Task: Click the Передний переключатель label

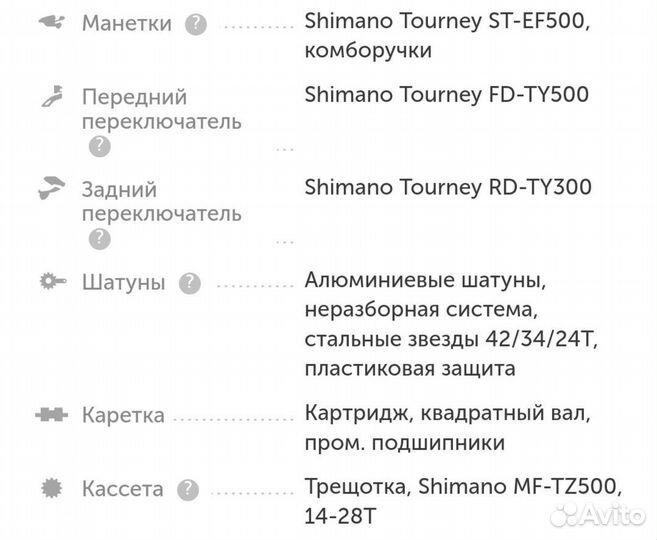Action: coord(160,109)
